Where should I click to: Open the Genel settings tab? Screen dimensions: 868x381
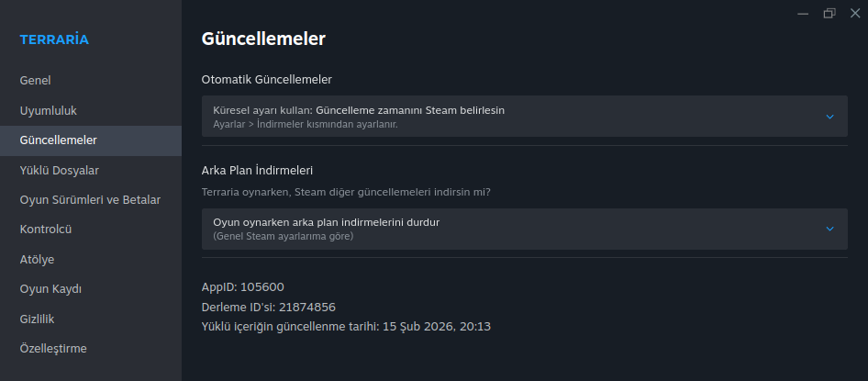(35, 80)
